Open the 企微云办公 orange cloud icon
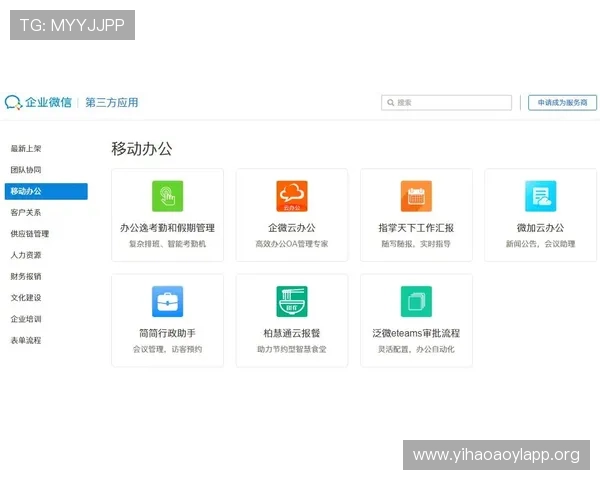Image resolution: width=600 pixels, height=480 pixels. (x=292, y=196)
